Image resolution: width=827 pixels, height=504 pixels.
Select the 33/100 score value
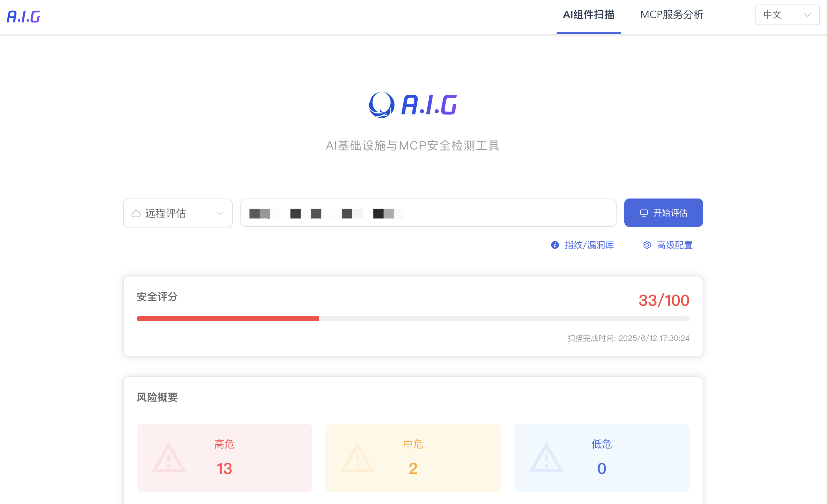tap(664, 300)
